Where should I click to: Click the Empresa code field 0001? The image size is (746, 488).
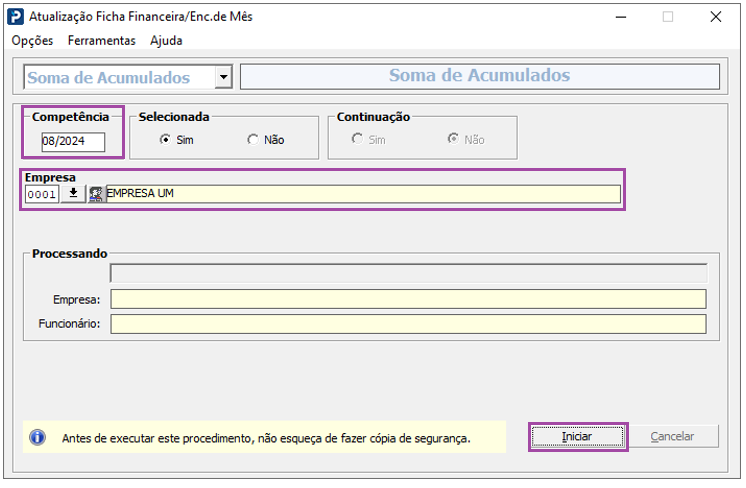click(42, 194)
